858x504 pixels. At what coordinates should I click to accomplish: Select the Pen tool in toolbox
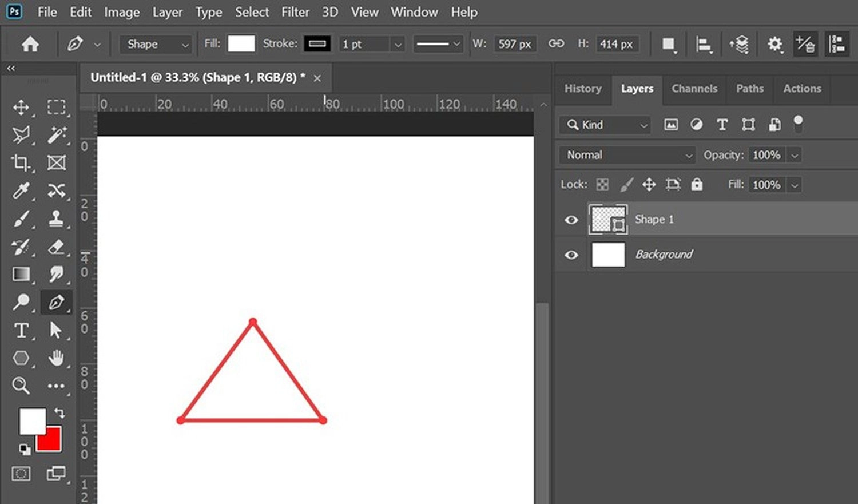click(x=56, y=302)
